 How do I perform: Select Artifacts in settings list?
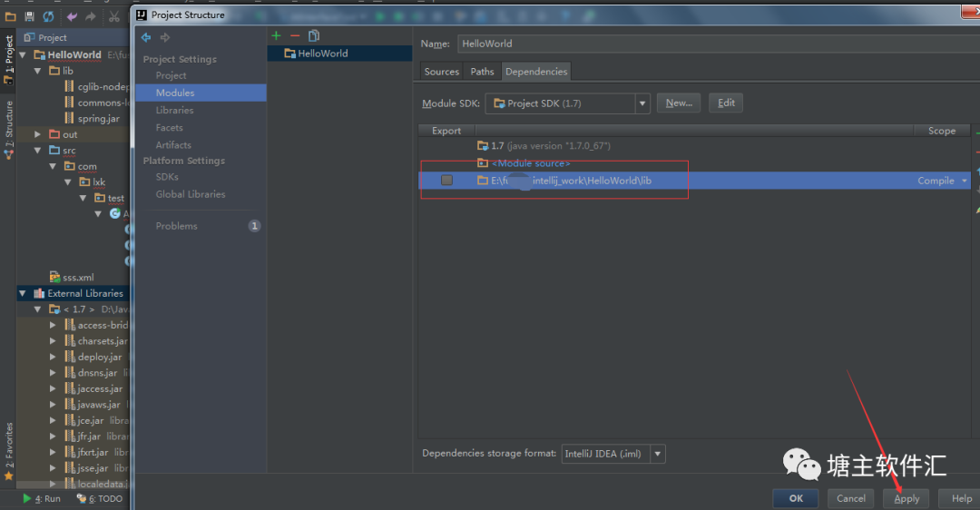tap(173, 145)
